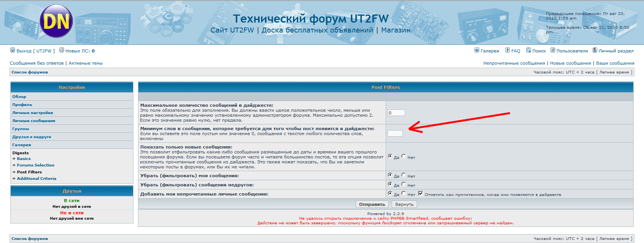This screenshot has width=644, height=243.
Task: Open the Личные сообщения settings section
Action: 34,121
